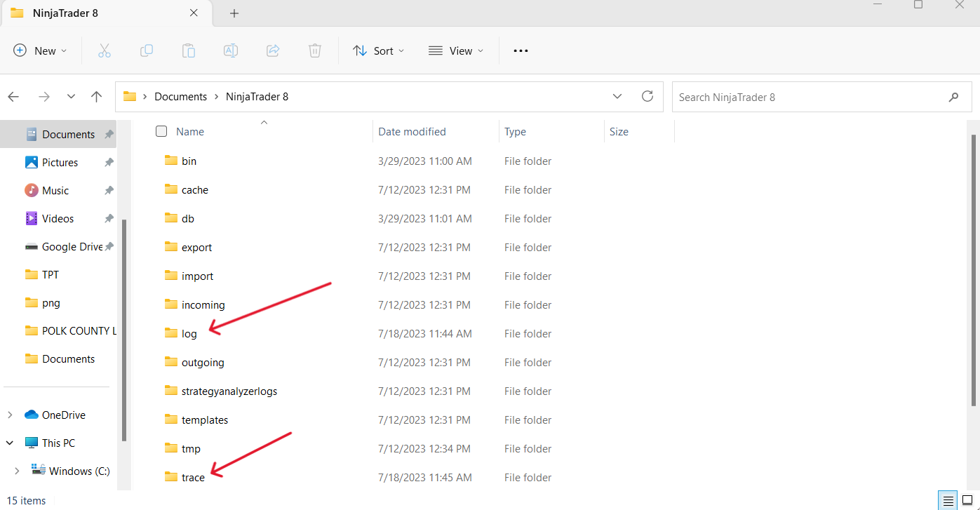Go back with the left arrow
Screen dimensions: 980x510
[x=13, y=97]
